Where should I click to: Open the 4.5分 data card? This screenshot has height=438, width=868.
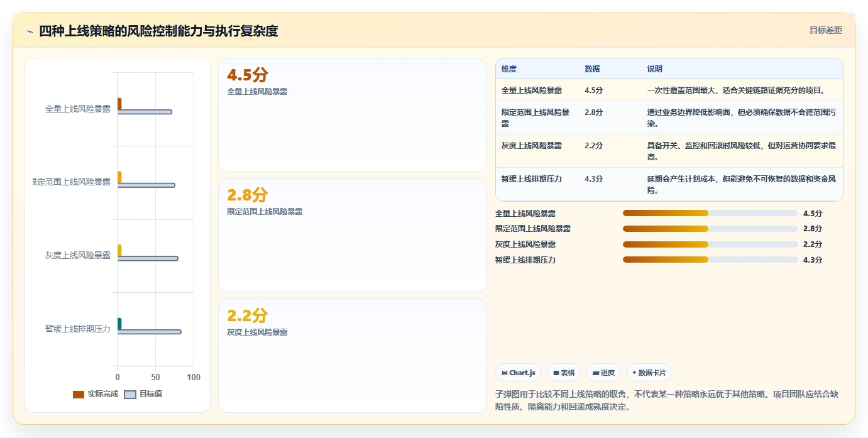[352, 114]
